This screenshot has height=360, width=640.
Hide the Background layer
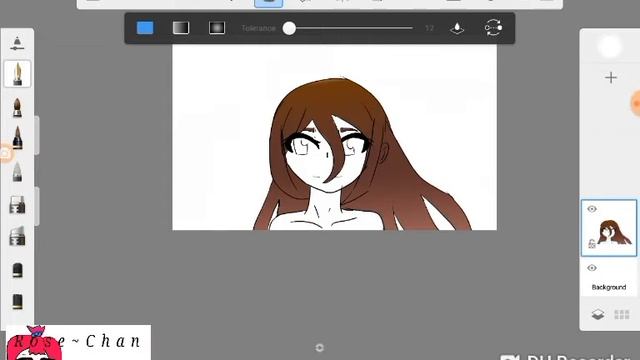click(x=592, y=268)
